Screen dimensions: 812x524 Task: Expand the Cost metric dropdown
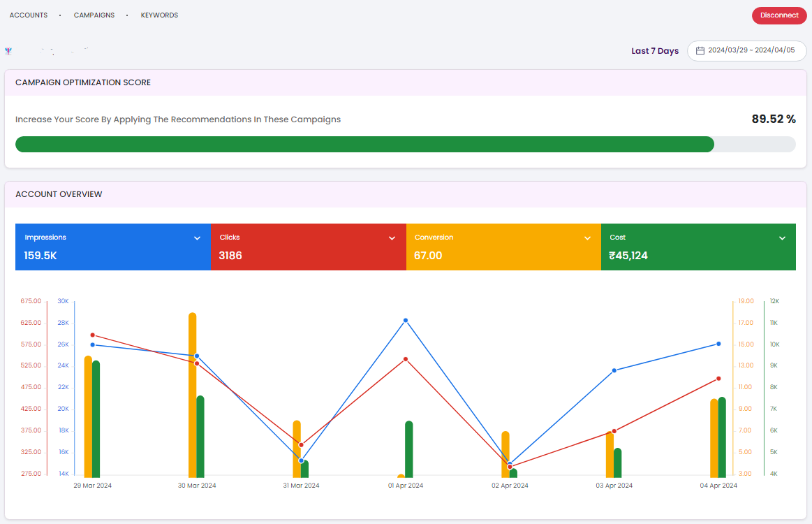point(781,237)
